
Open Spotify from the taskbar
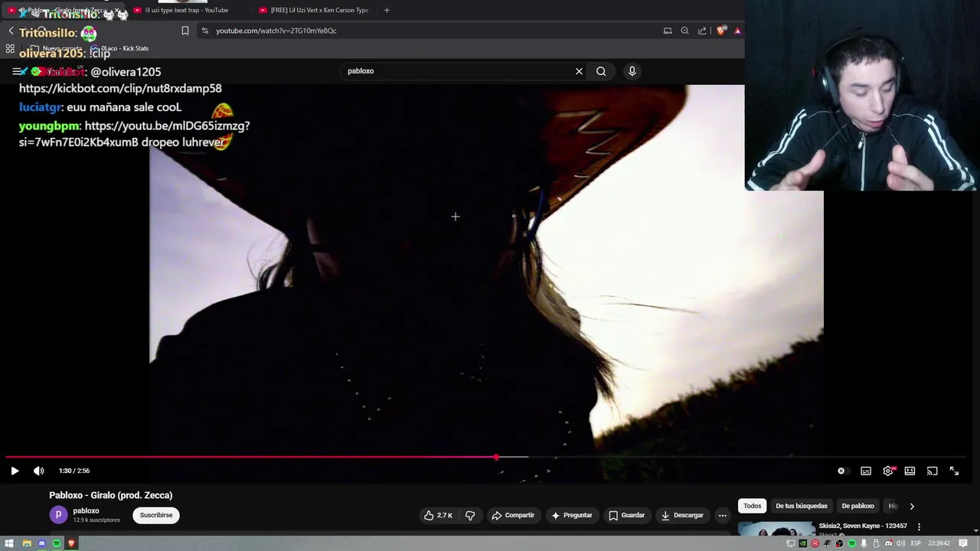pos(57,543)
